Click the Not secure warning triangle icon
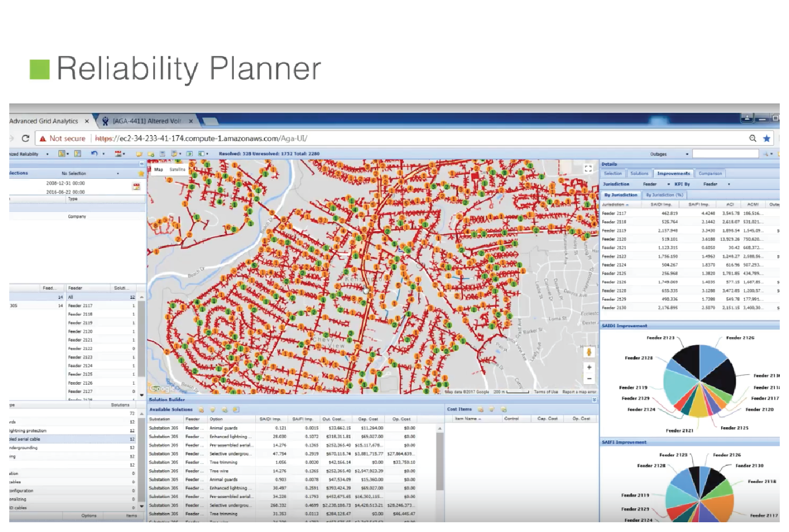789x532 pixels. click(43, 139)
